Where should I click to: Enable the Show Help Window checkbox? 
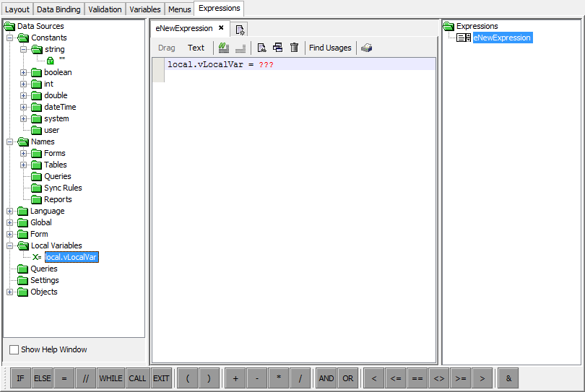pyautogui.click(x=14, y=349)
